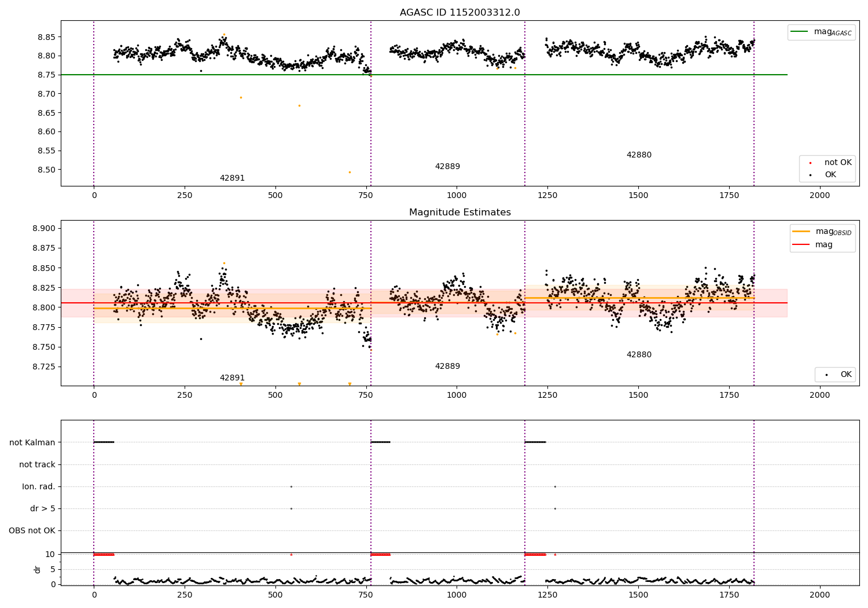The width and height of the screenshot is (868, 608).
Task: Click x-axis tick 1750 under bottom plot
Action: [x=729, y=594]
